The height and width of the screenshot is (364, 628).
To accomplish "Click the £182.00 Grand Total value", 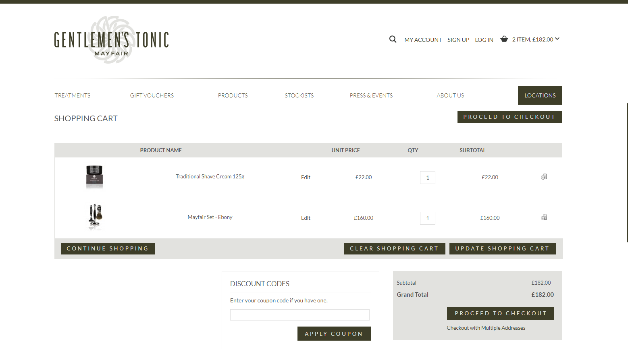I will click(x=543, y=295).
